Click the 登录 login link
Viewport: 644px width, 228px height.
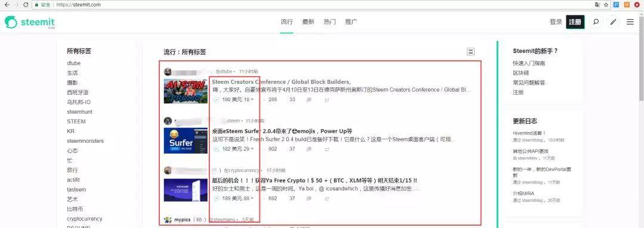pyautogui.click(x=556, y=22)
